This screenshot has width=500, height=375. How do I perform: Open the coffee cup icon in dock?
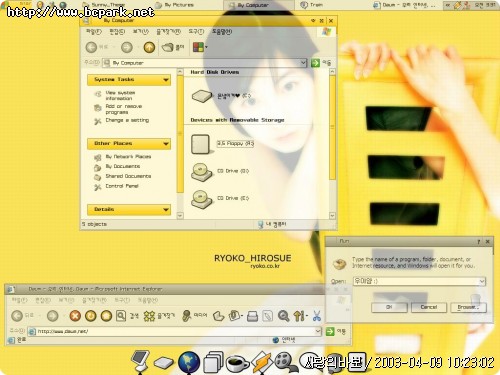coord(237,363)
